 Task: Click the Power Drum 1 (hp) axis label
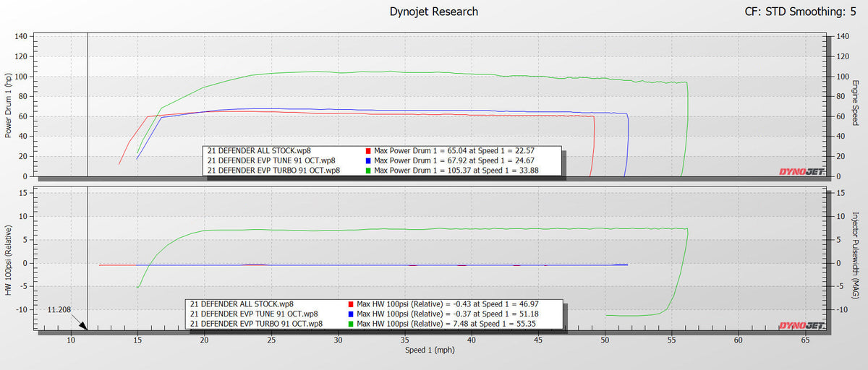[x=9, y=105]
